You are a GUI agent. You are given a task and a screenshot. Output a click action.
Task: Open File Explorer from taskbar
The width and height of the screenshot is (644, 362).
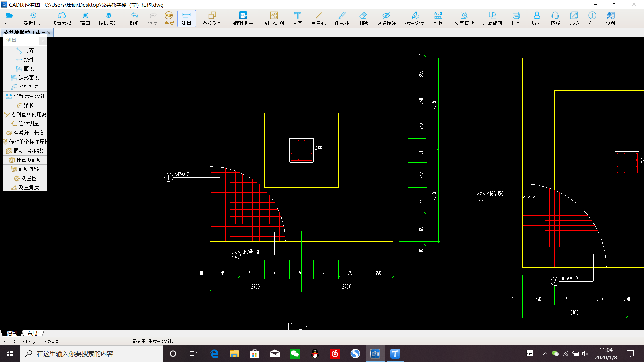(234, 354)
